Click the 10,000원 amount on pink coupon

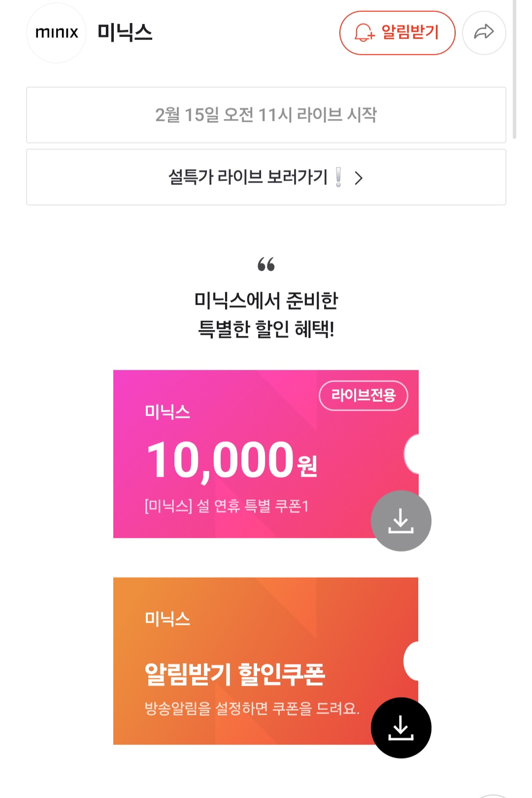[x=232, y=460]
